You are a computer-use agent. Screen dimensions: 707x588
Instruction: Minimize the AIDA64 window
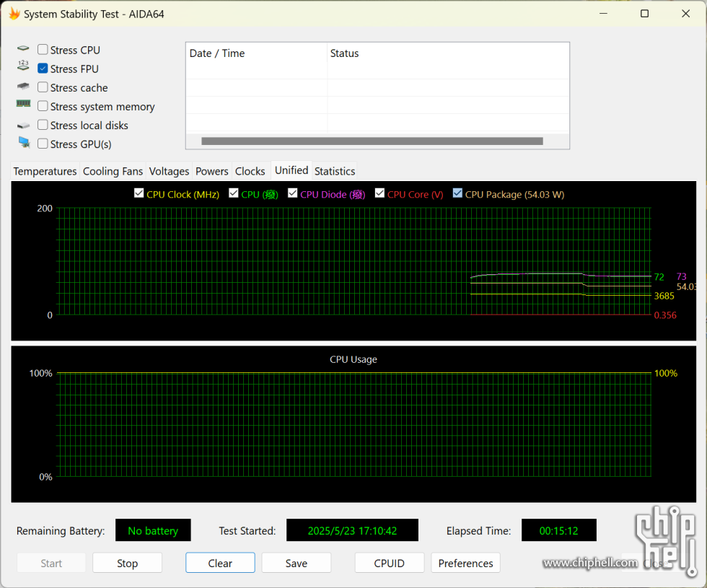603,14
